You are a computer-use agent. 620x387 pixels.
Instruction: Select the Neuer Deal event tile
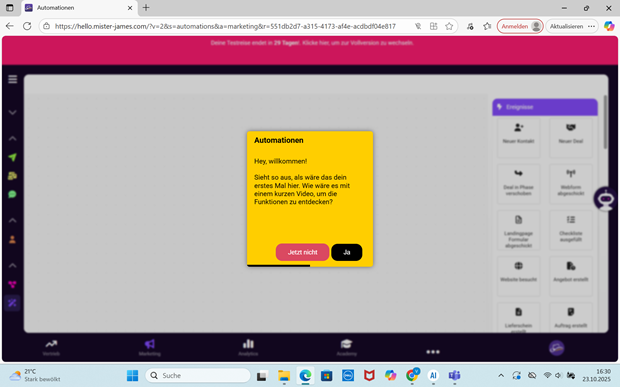coord(571,137)
